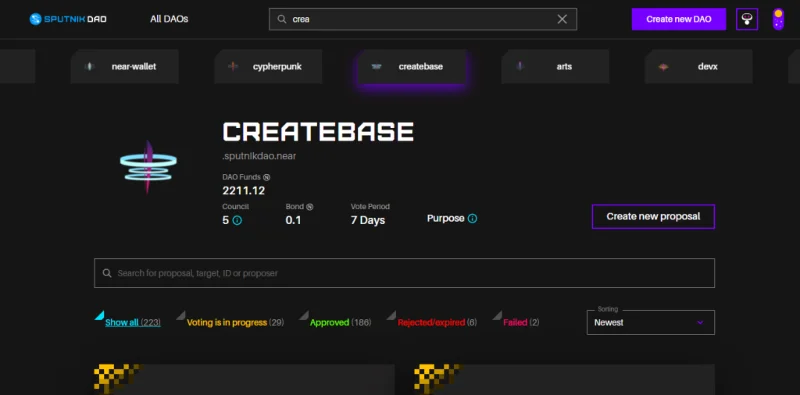Clear the top search with the X icon
This screenshot has width=800, height=395.
coord(562,19)
